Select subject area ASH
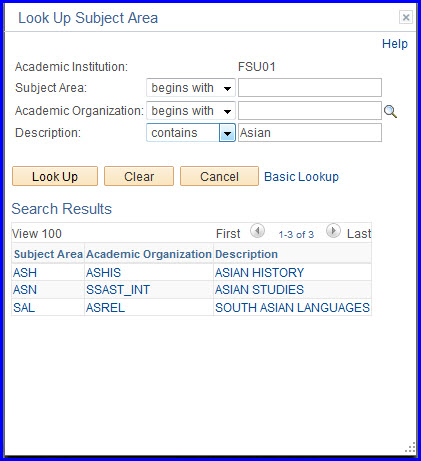 (x=25, y=273)
